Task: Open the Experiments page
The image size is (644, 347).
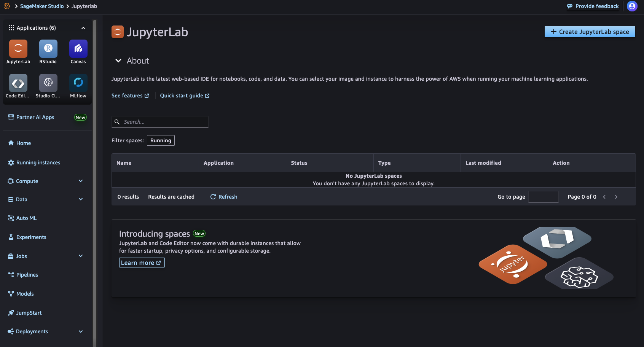Action: pos(31,237)
